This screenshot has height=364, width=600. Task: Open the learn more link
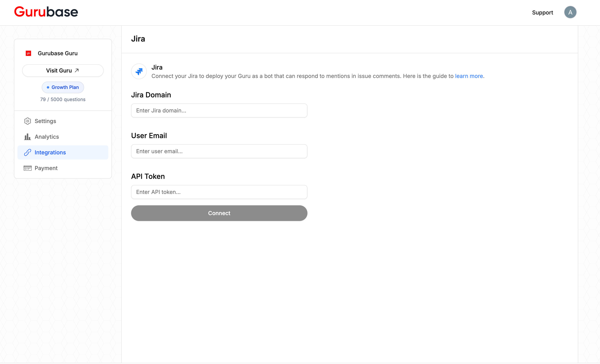[469, 76]
